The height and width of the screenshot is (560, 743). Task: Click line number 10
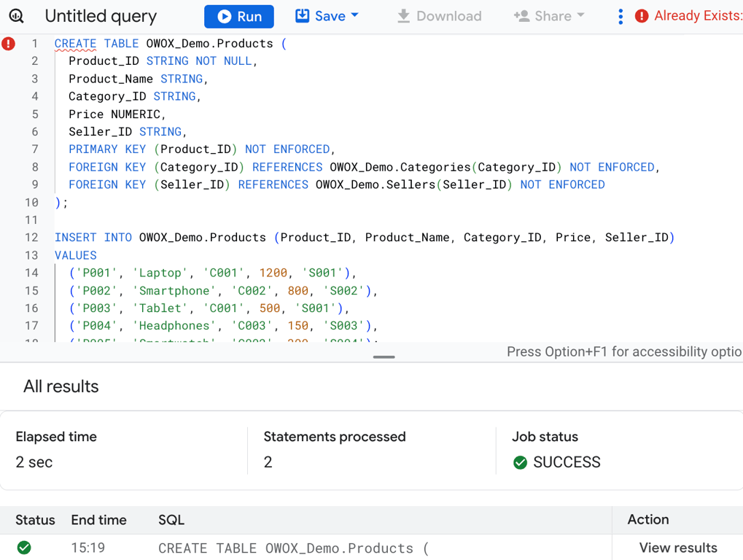click(31, 202)
